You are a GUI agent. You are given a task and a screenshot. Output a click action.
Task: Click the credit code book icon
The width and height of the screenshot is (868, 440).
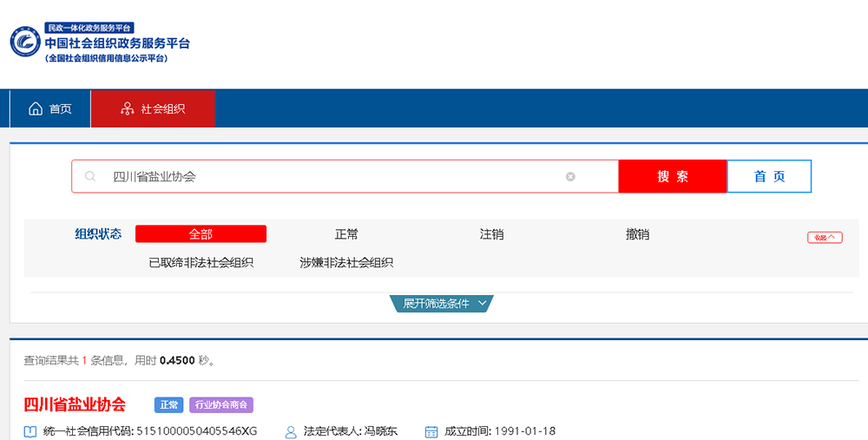tap(30, 431)
